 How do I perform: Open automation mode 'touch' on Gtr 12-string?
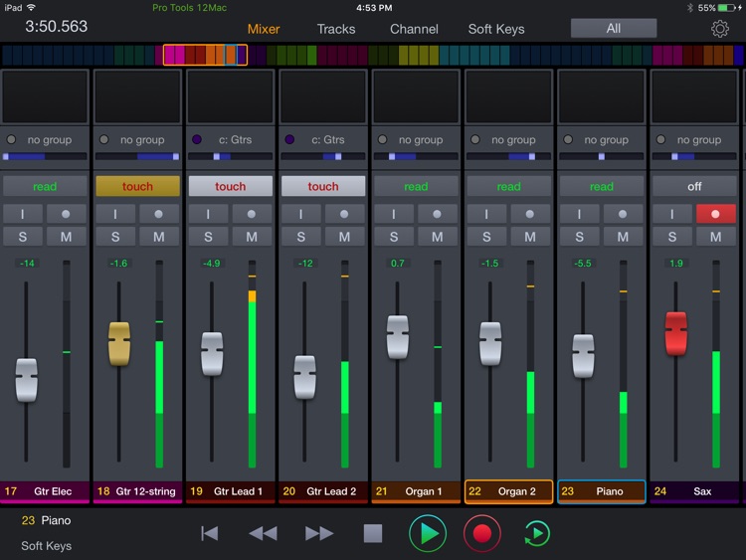(137, 186)
